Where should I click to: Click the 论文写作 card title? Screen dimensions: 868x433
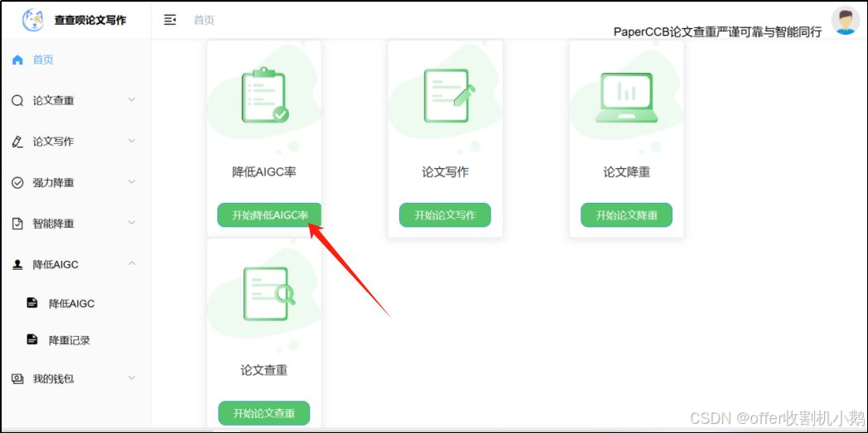[445, 172]
